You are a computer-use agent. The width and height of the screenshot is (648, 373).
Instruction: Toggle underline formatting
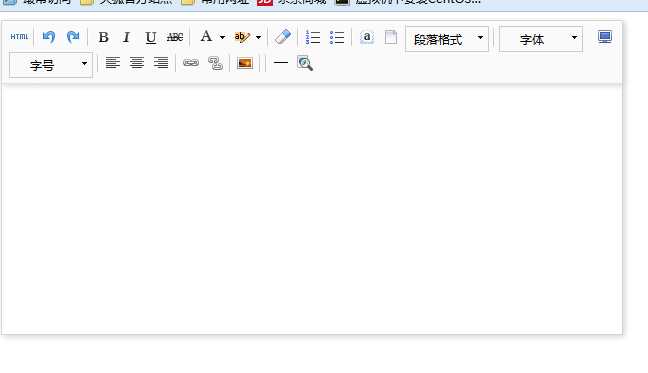coord(151,38)
